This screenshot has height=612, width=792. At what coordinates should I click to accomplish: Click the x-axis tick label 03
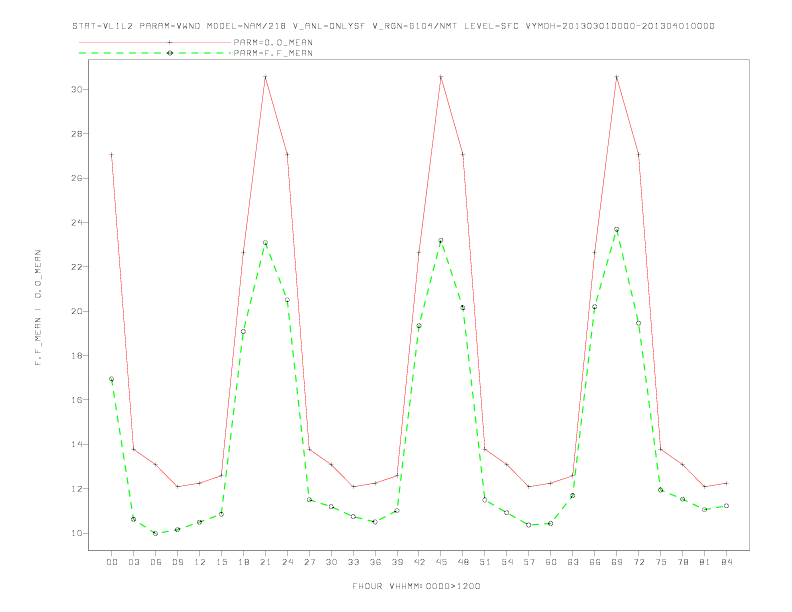(133, 562)
